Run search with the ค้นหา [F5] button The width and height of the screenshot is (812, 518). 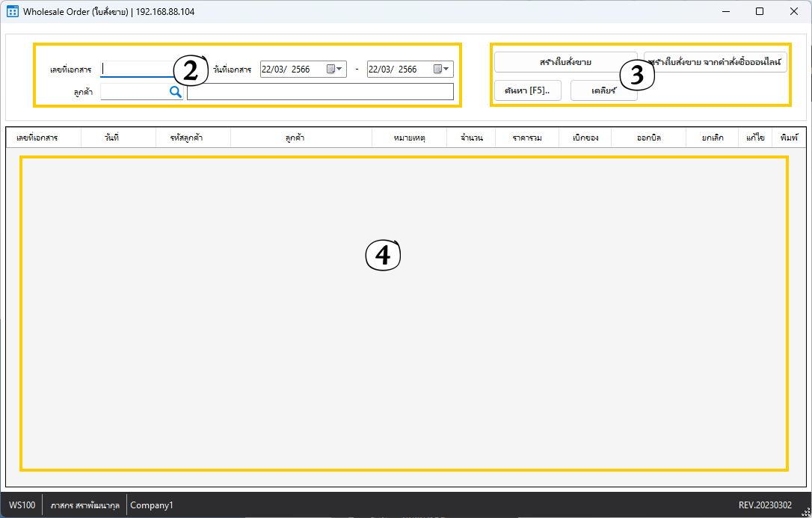(527, 90)
